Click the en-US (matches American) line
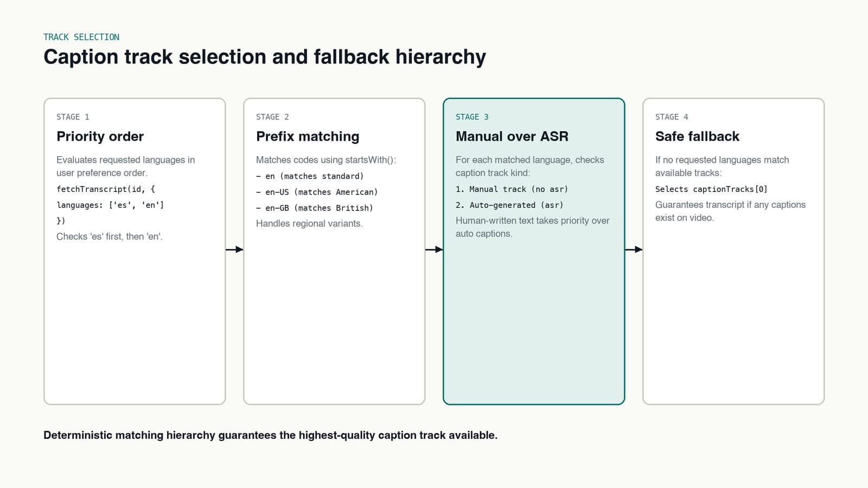The height and width of the screenshot is (488, 868). [x=317, y=192]
